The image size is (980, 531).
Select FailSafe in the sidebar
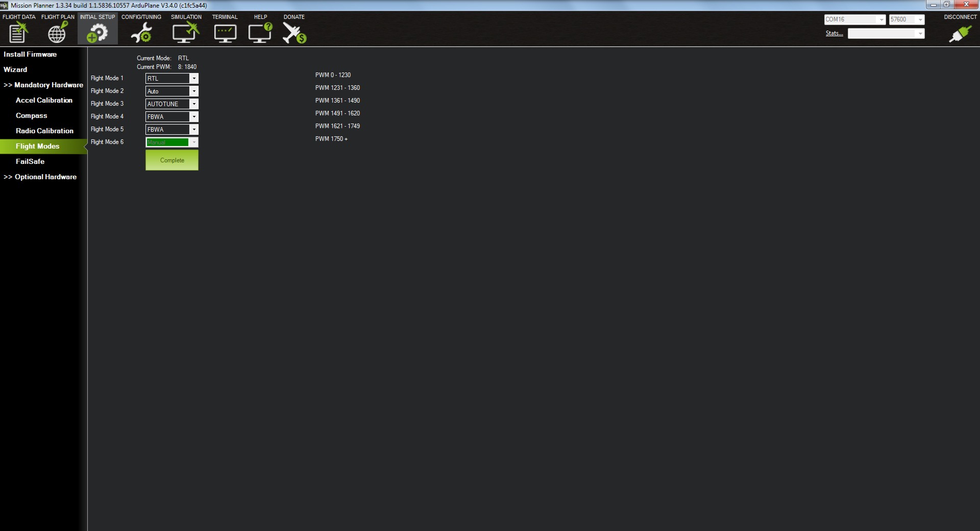(30, 162)
